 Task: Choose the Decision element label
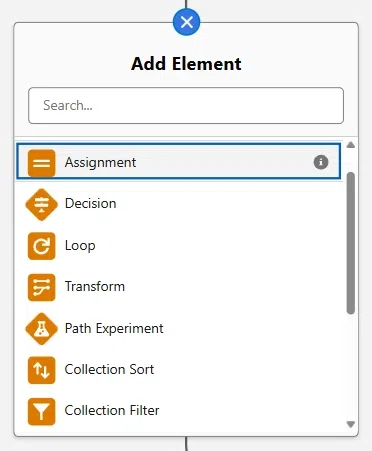(x=91, y=203)
